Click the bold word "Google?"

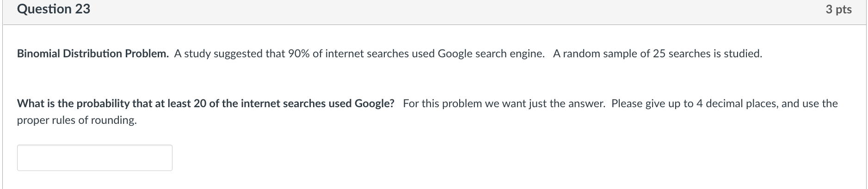point(375,104)
